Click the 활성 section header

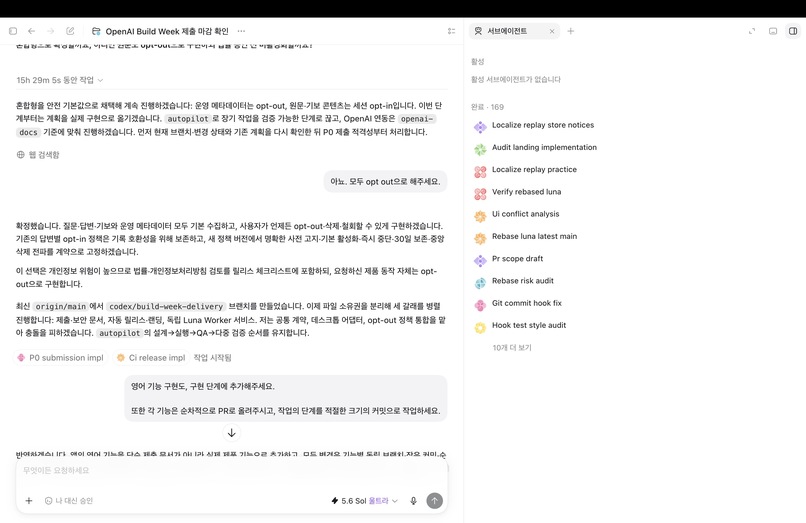[478, 62]
